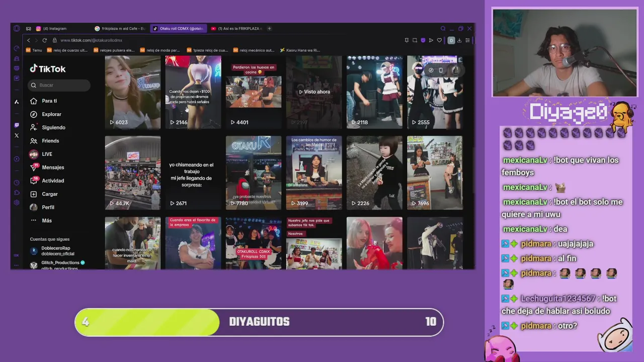The width and height of the screenshot is (644, 362).
Task: Toggle the purple ad-blocker shield icon
Action: pyautogui.click(x=423, y=40)
